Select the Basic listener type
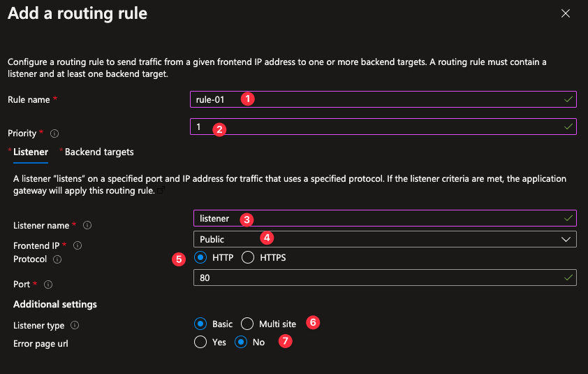588x374 pixels. (x=201, y=324)
